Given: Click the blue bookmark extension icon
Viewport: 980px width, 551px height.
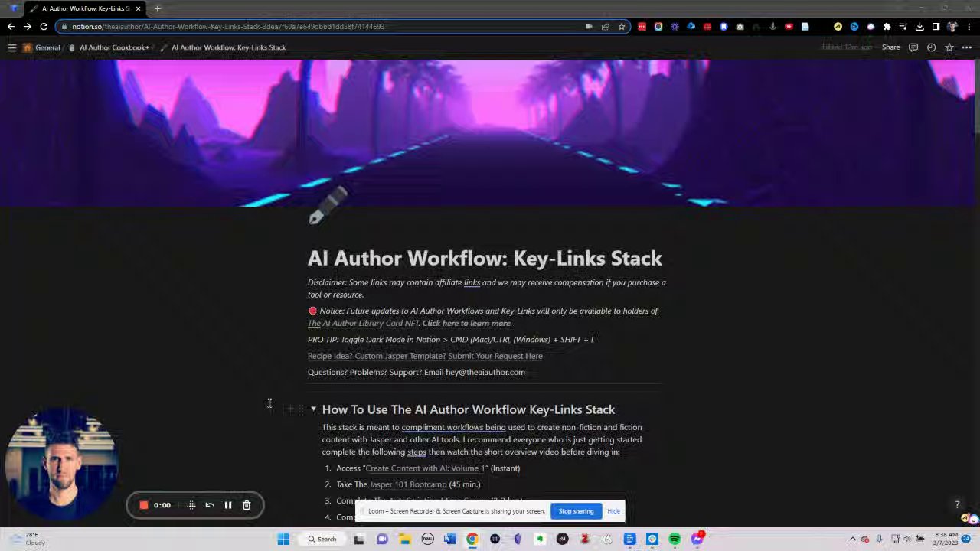Looking at the screenshot, I should [x=724, y=27].
